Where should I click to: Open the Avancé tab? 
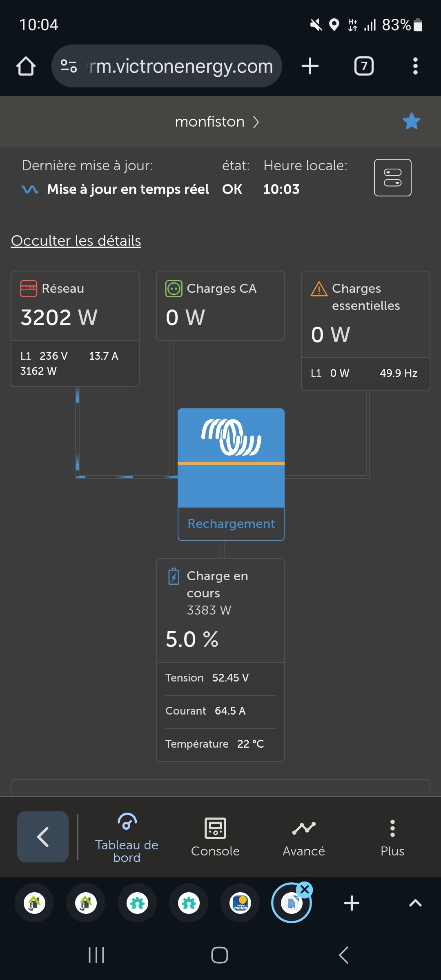(x=304, y=837)
